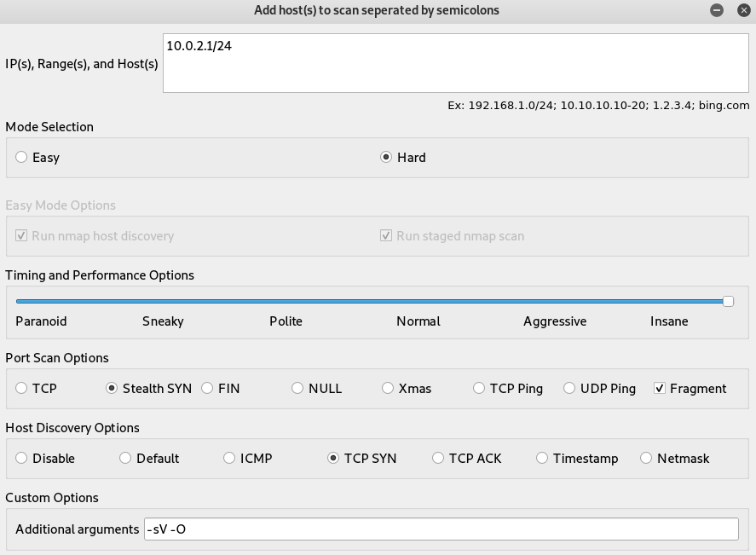Select the Easy mode radio button
Image resolution: width=756 pixels, height=555 pixels.
pyautogui.click(x=22, y=158)
